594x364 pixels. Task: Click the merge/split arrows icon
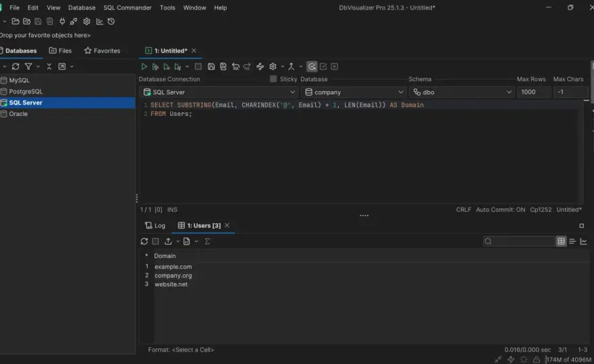[292, 67]
